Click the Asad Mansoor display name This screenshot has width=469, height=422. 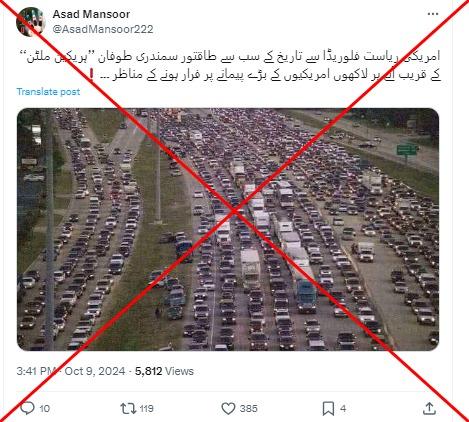click(x=91, y=14)
